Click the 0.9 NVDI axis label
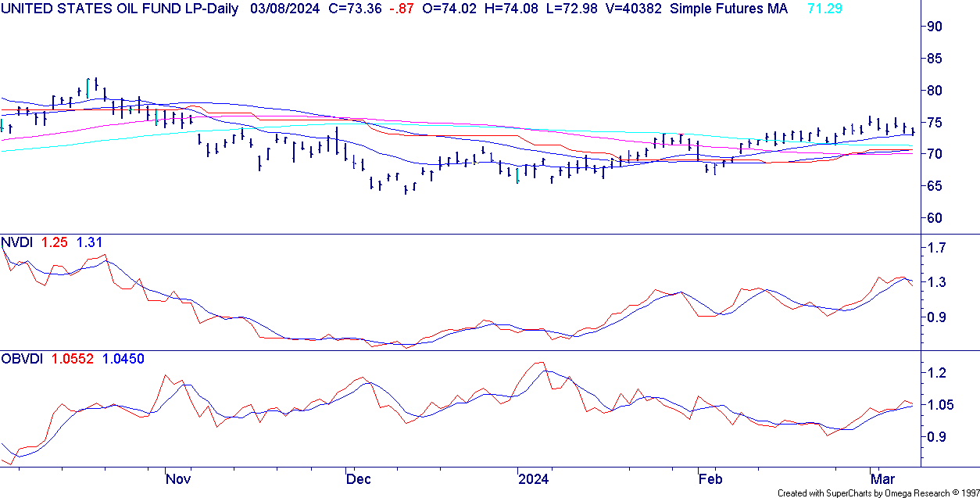Screen dimensions: 980x498 click(x=937, y=317)
